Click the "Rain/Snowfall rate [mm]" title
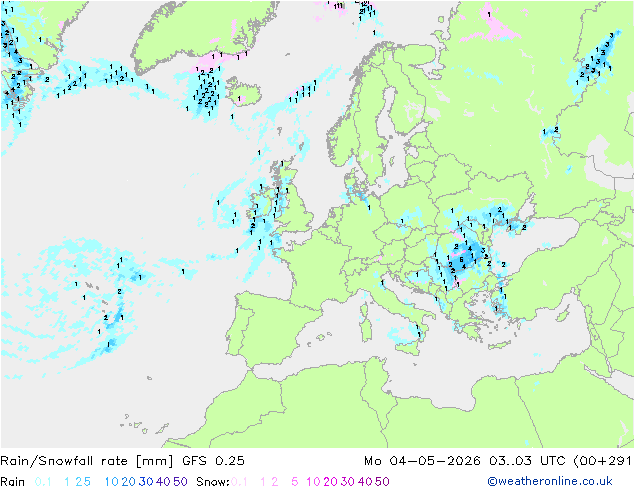The height and width of the screenshot is (490, 634). pyautogui.click(x=87, y=461)
